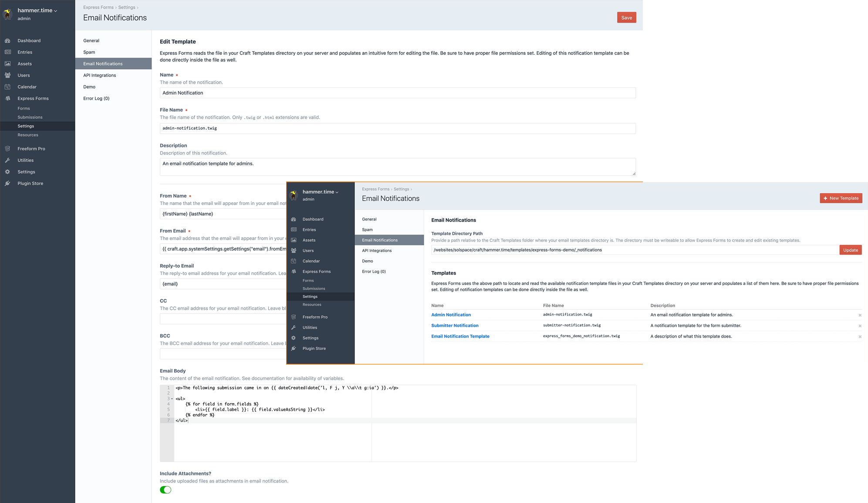Delete the Submitter Notification template row
This screenshot has height=503, width=868.
[x=860, y=326]
